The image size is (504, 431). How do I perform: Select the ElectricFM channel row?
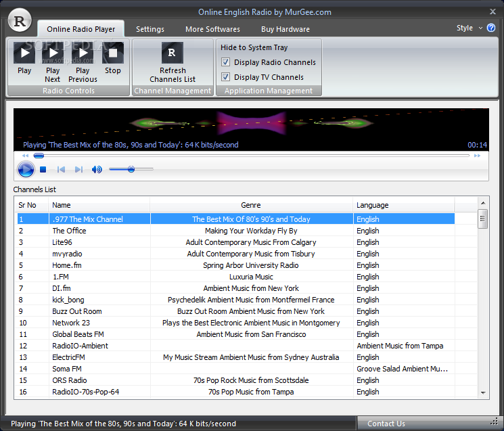[235, 357]
